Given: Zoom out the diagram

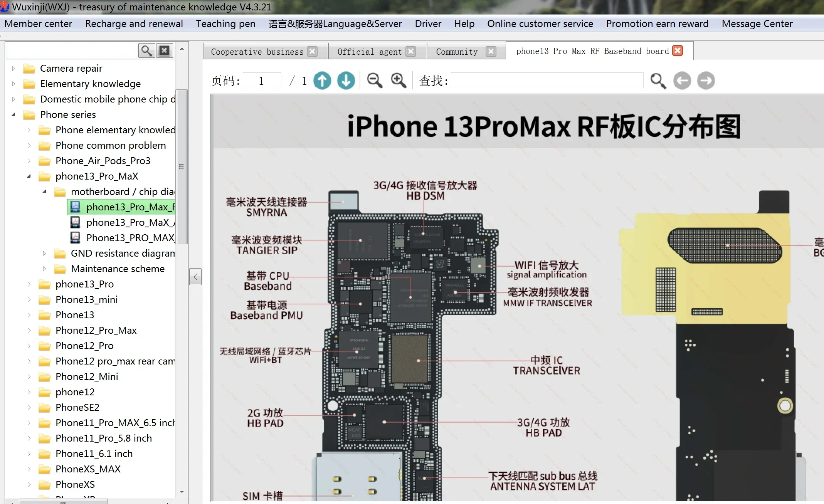Looking at the screenshot, I should coord(375,81).
